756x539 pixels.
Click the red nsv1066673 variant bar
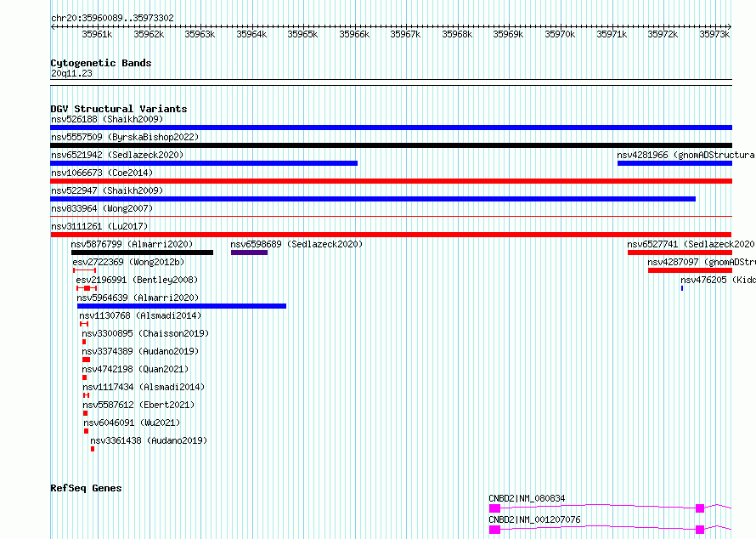[x=391, y=181]
